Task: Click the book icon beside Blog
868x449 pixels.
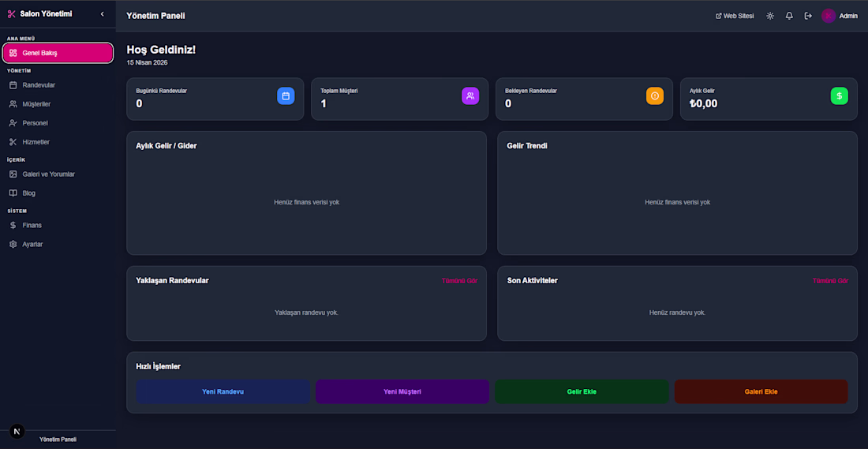Action: point(13,193)
